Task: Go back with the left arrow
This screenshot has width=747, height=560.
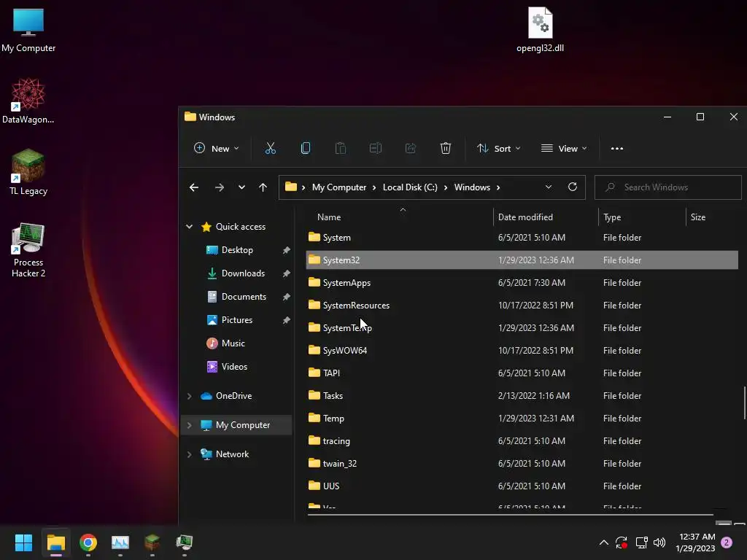Action: [x=194, y=187]
